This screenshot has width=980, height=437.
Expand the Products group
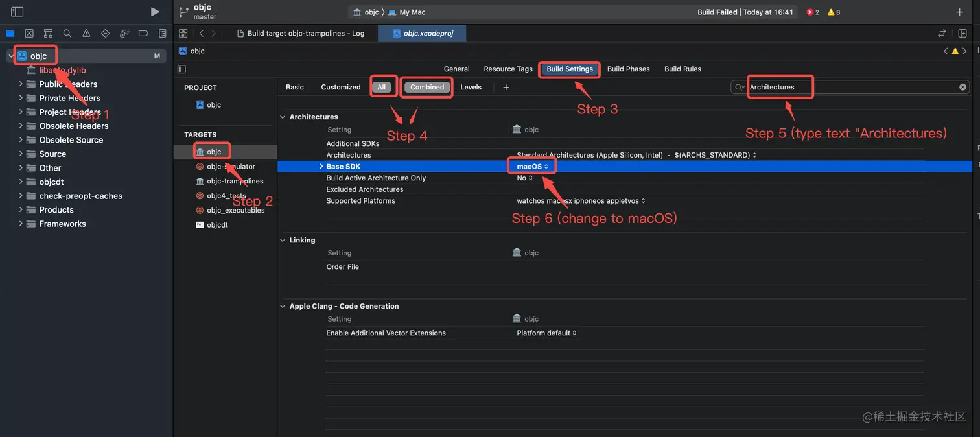point(21,209)
